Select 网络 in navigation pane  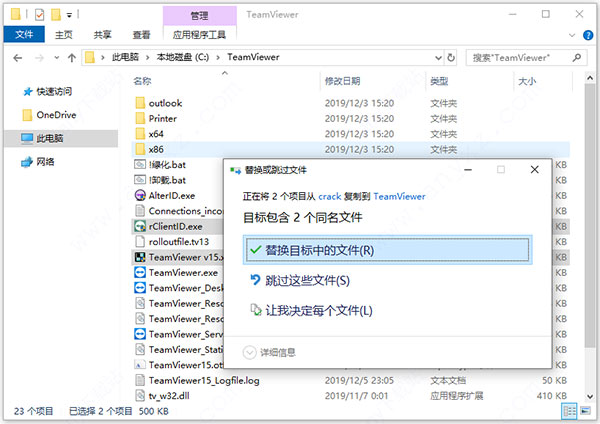(x=38, y=162)
